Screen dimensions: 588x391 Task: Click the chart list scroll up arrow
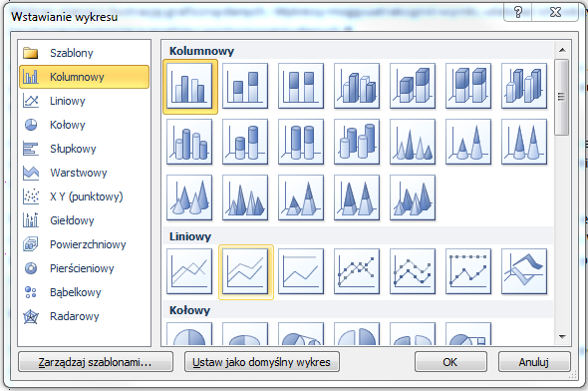tap(562, 50)
